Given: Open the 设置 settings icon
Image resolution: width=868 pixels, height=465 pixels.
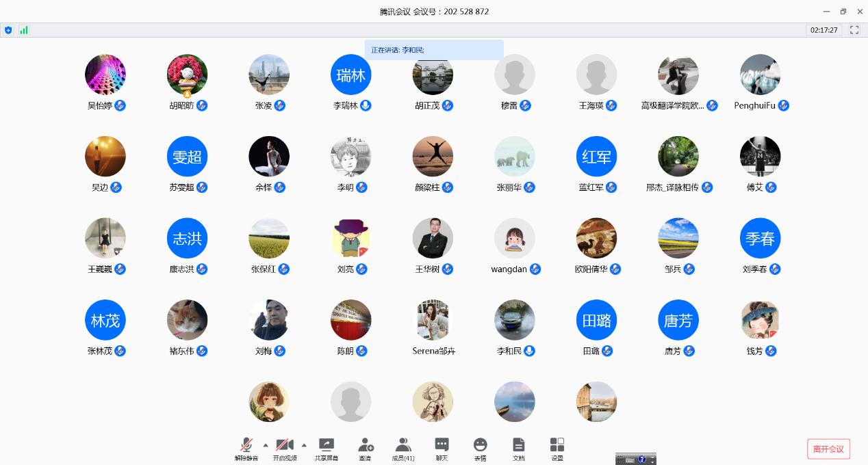Looking at the screenshot, I should click(557, 448).
